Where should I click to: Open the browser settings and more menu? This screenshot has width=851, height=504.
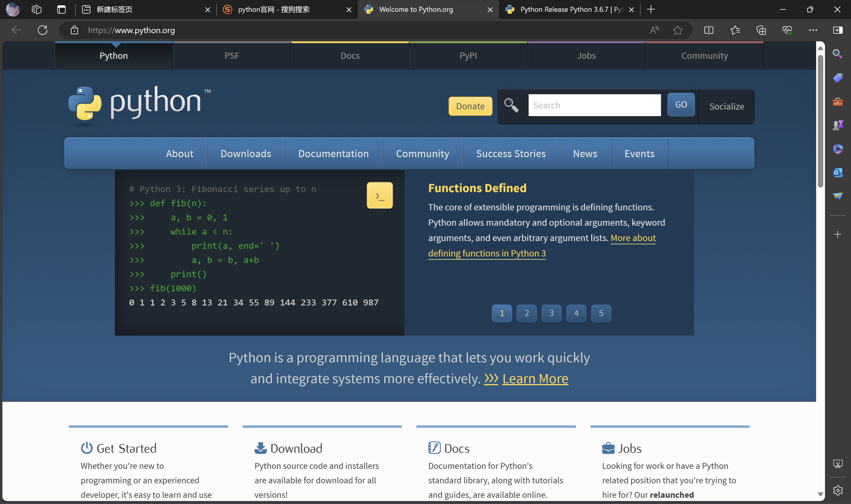(x=813, y=30)
